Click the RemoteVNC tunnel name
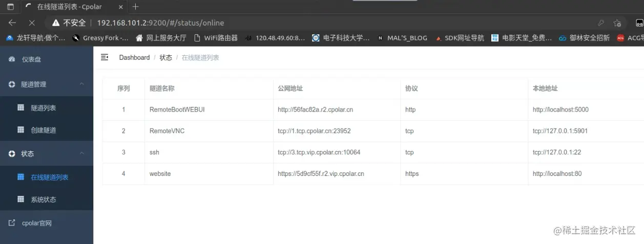This screenshot has height=244, width=644. [167, 131]
